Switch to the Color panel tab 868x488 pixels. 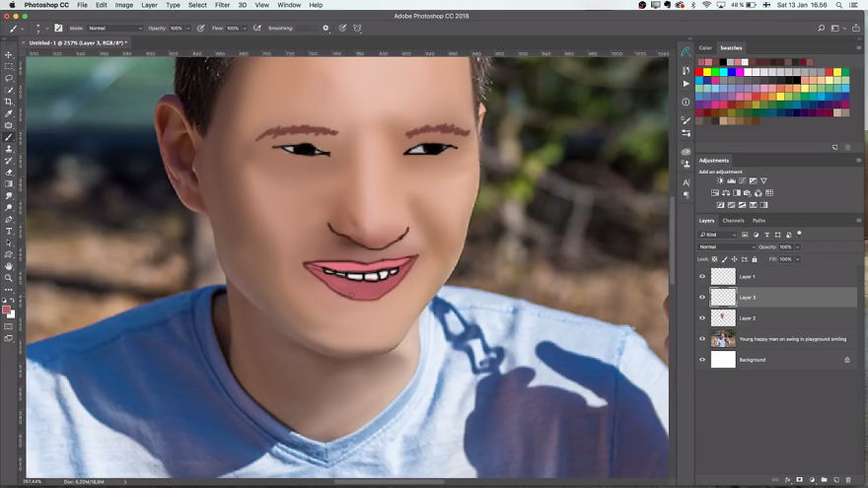point(705,47)
